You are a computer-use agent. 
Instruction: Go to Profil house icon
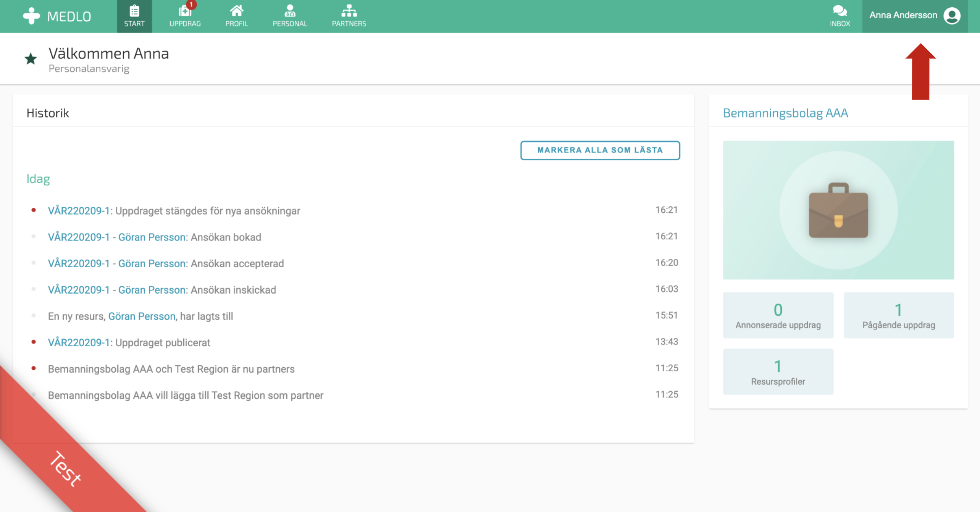coord(236,11)
